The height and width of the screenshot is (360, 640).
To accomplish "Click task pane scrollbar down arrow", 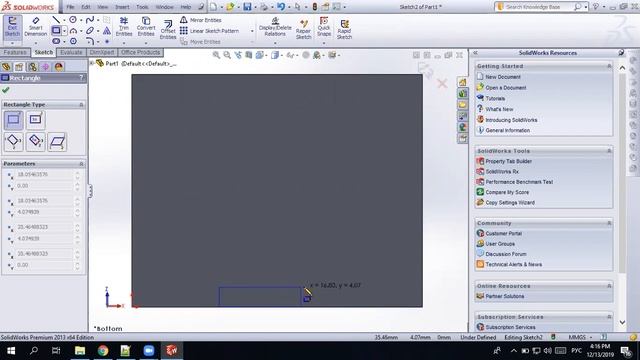I will tap(622, 322).
